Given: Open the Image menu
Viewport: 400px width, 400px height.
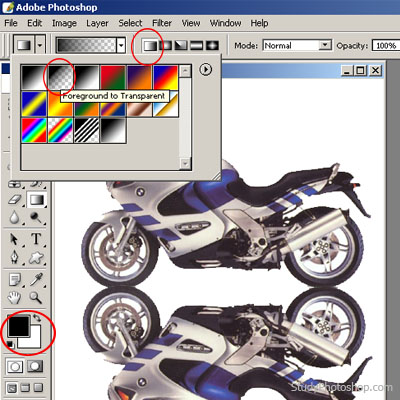Looking at the screenshot, I should [64, 23].
